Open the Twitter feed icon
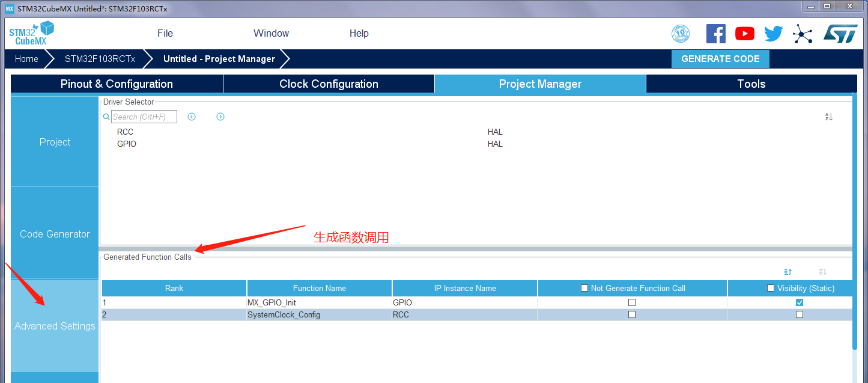 774,34
